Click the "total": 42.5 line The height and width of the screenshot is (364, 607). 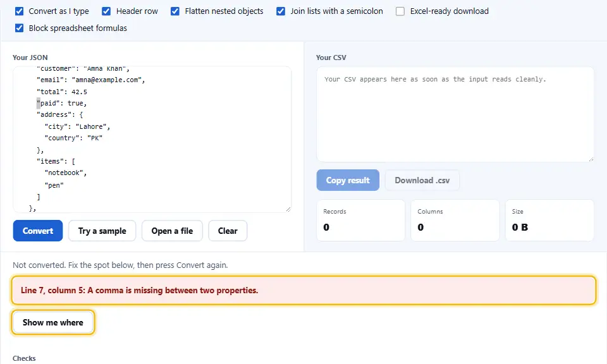tap(62, 92)
